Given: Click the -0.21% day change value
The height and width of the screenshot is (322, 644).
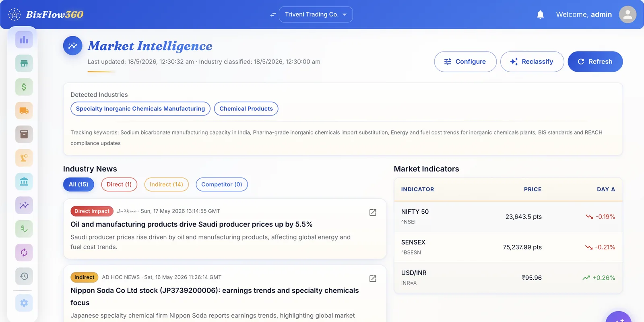Looking at the screenshot, I should coord(605,247).
